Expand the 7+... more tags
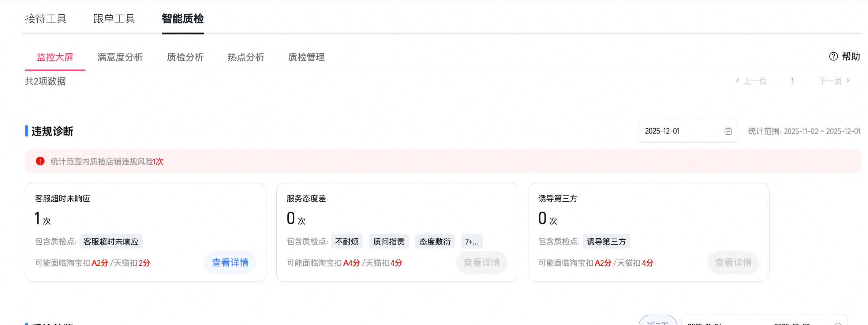 click(472, 242)
